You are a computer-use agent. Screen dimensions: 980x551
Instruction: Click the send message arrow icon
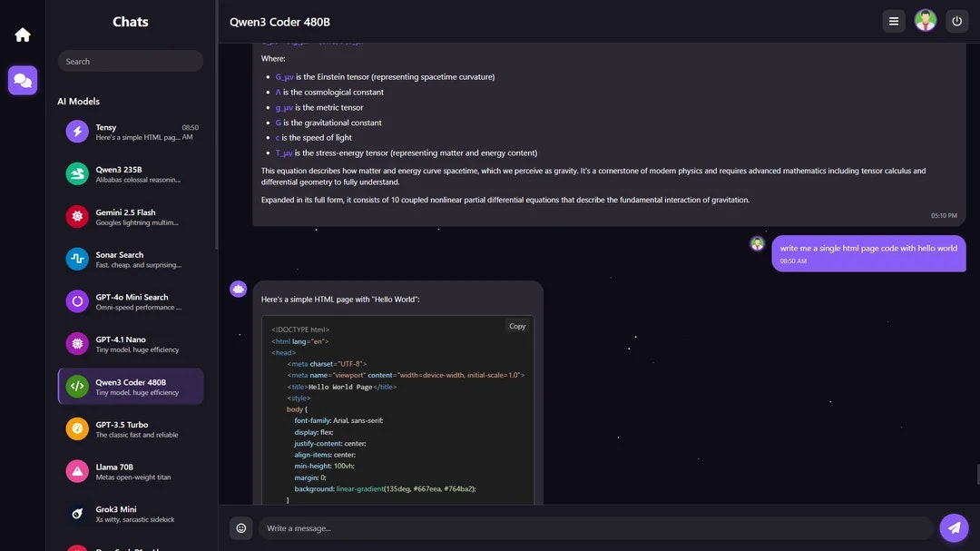(x=954, y=527)
